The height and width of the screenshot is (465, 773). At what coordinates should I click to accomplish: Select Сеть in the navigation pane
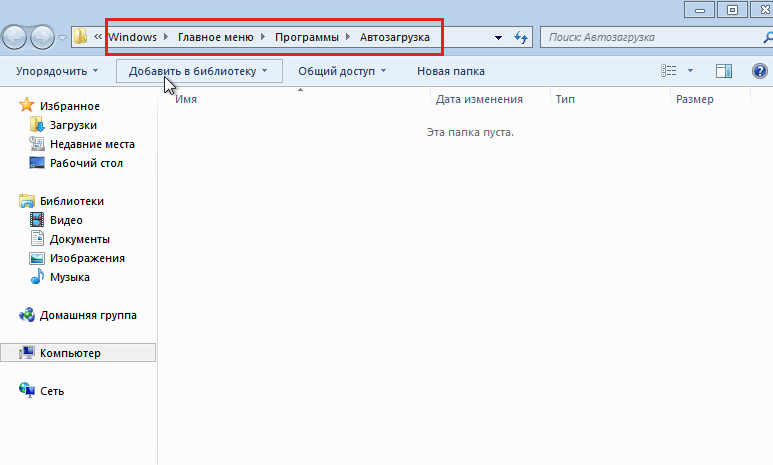52,392
